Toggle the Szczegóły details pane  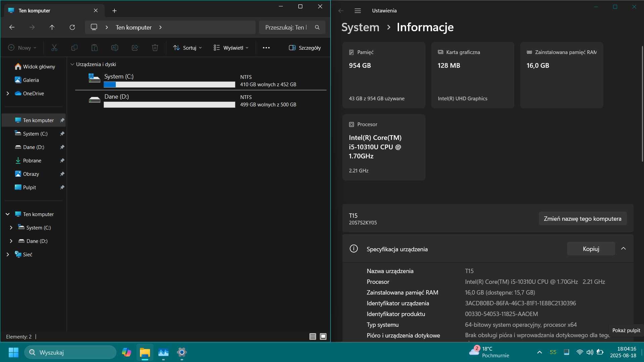[305, 48]
